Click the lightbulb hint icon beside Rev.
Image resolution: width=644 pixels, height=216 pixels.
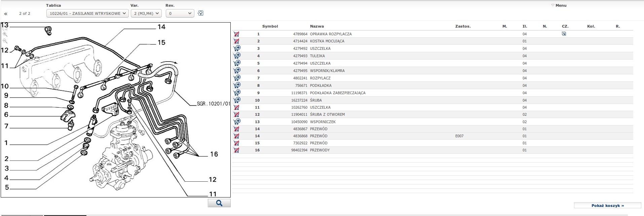coord(201,13)
